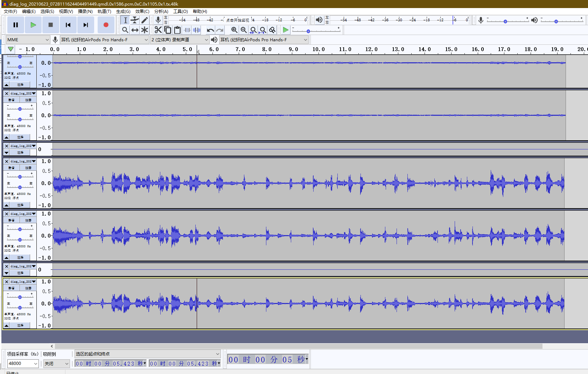Viewport: 588px width, 374px height.
Task: Open the 效果(C) menu
Action: tap(142, 11)
